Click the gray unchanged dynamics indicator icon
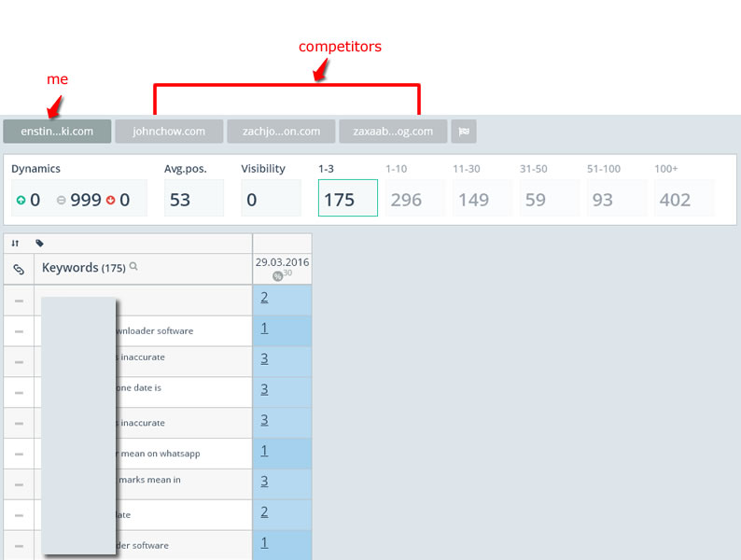741x560 pixels. coord(61,200)
